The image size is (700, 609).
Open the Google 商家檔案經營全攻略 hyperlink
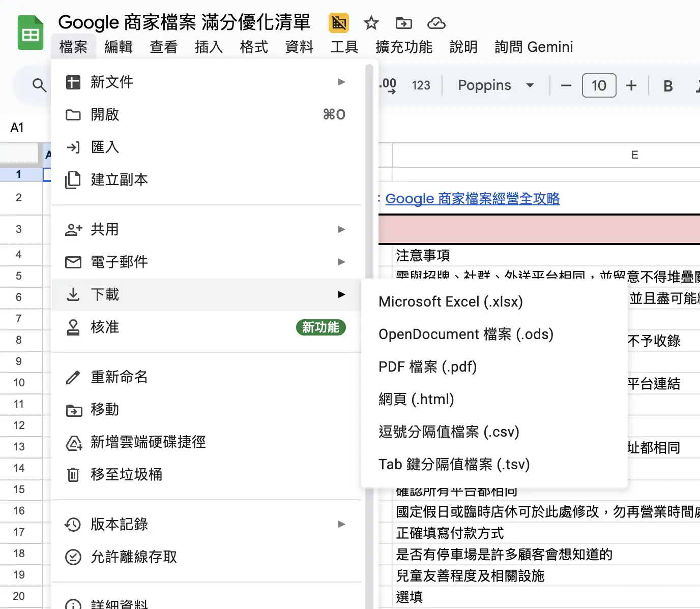[x=473, y=199]
